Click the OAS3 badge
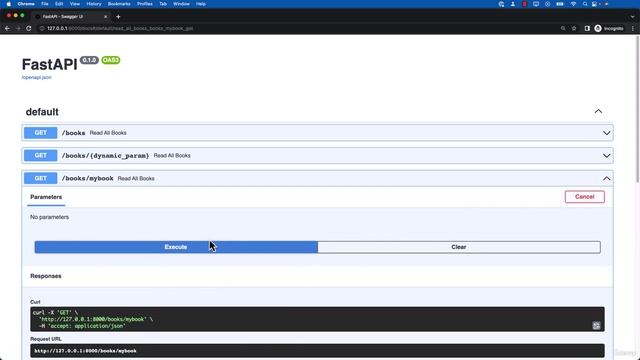 click(x=111, y=60)
